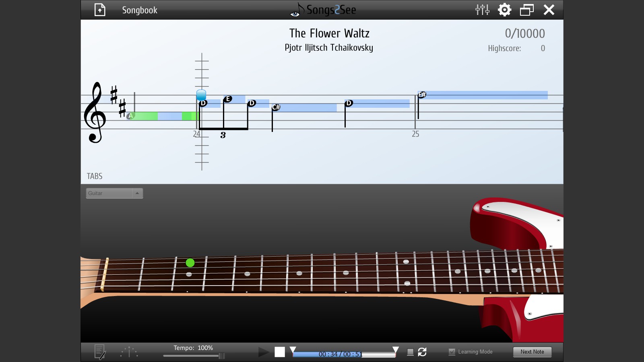Click the song title The Flower Waltz

329,33
